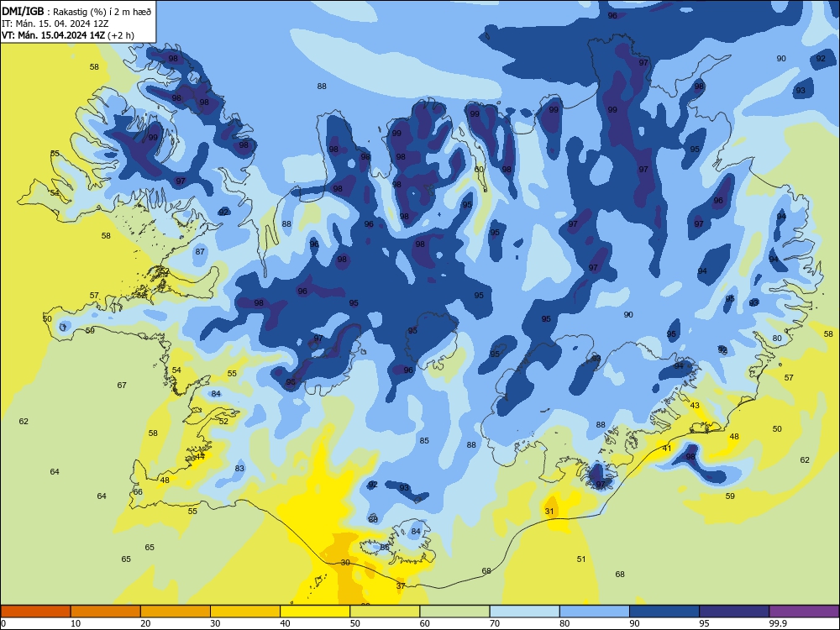Select the 30–40 amber legend swatch

(245, 612)
